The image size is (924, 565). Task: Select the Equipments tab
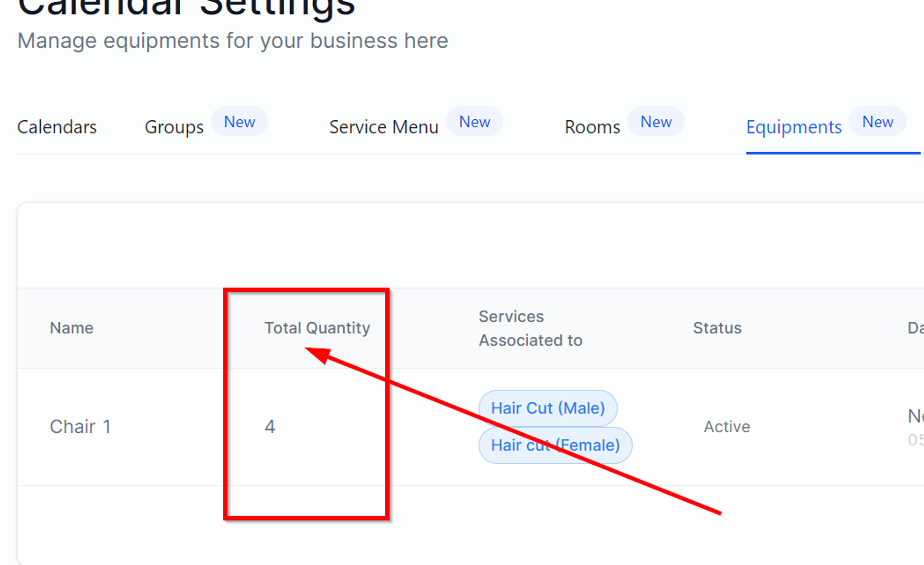[x=794, y=127]
